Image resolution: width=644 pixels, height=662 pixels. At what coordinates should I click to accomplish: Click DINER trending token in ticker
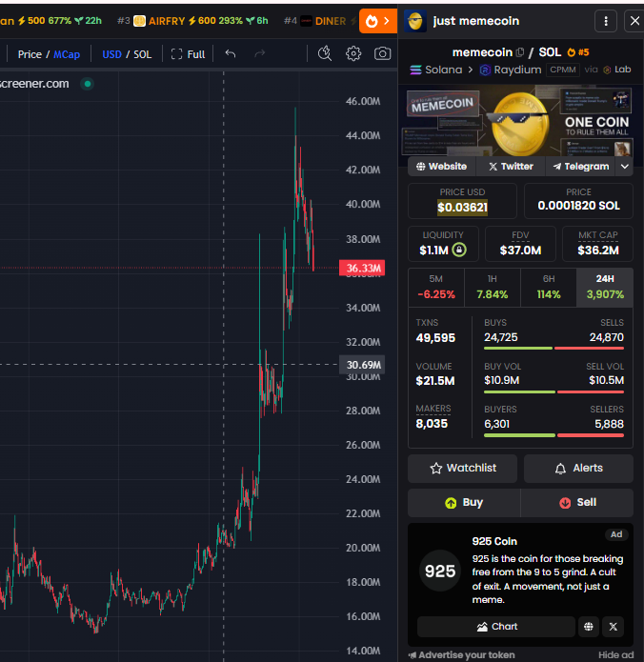click(320, 21)
